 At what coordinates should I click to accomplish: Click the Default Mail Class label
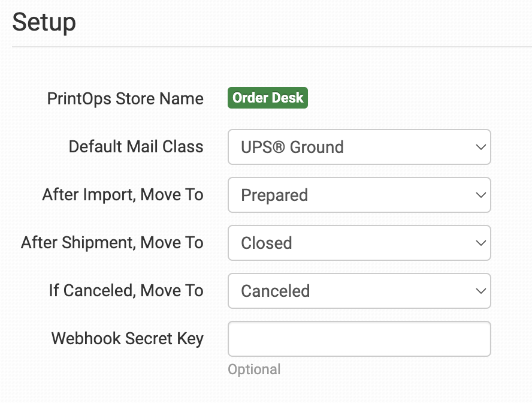click(x=136, y=147)
